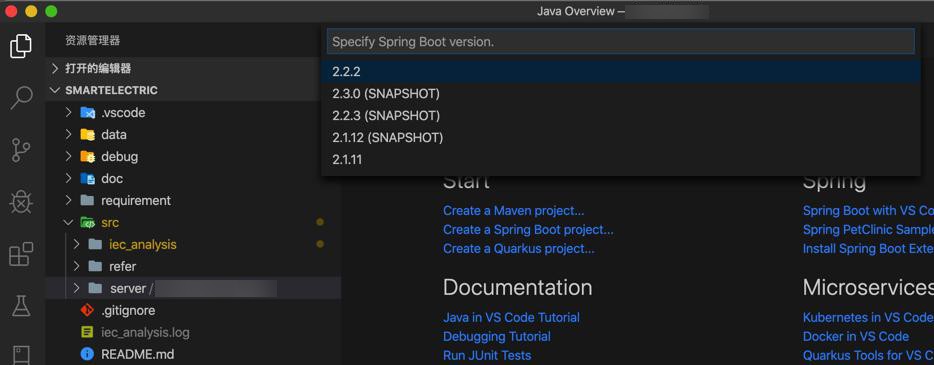Viewport: 934px width, 365px height.
Task: Open Create a Maven project link
Action: click(513, 211)
